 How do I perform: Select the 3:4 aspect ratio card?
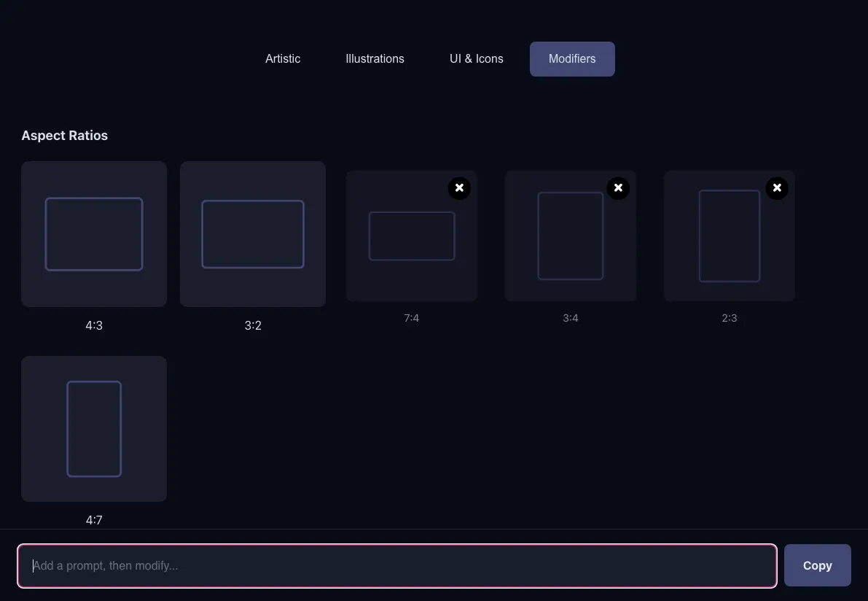click(571, 236)
